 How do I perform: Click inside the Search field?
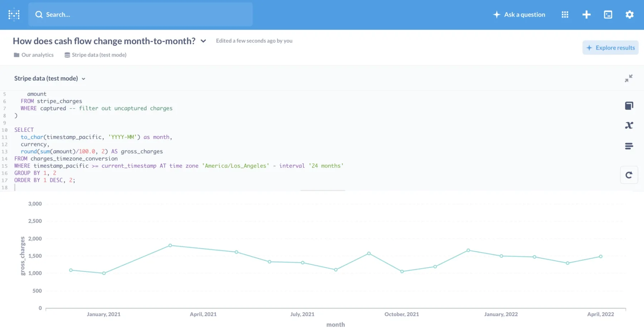[140, 14]
